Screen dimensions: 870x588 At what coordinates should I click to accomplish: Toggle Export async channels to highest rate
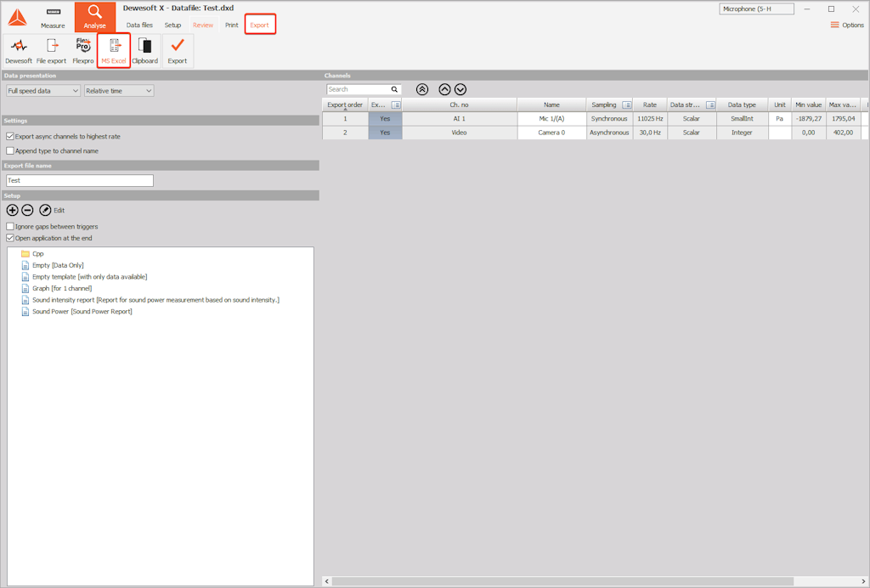[10, 137]
